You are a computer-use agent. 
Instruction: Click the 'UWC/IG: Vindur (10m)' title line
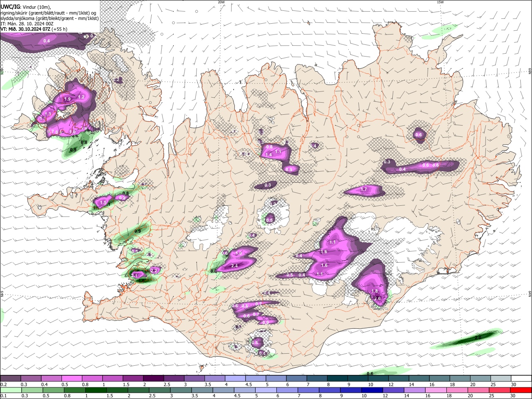26,7
